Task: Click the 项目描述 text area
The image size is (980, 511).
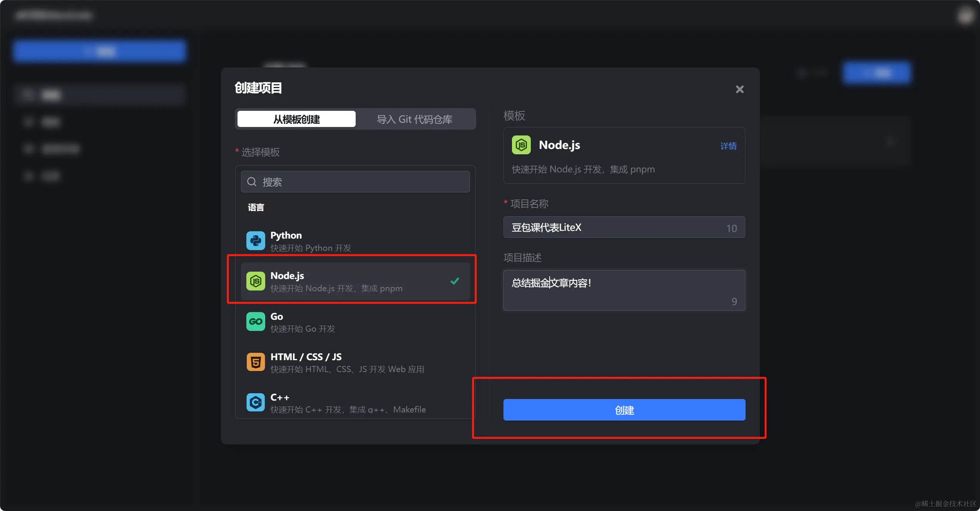Action: pyautogui.click(x=624, y=290)
